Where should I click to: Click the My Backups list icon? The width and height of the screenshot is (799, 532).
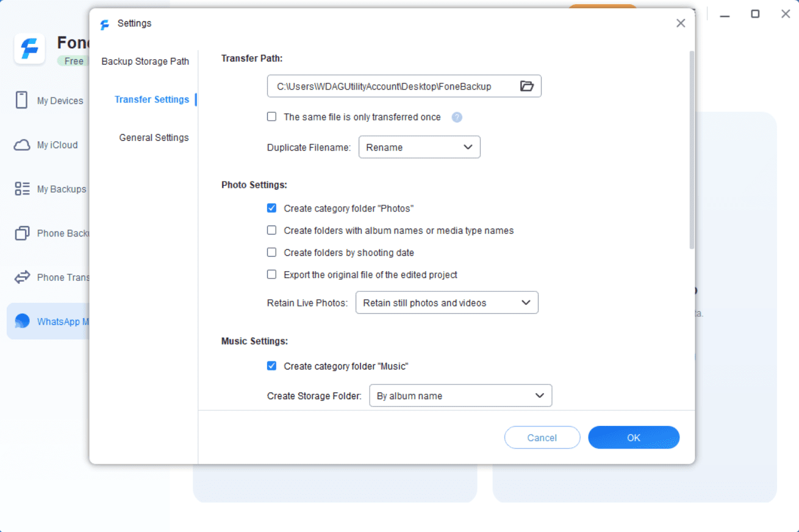(x=22, y=189)
